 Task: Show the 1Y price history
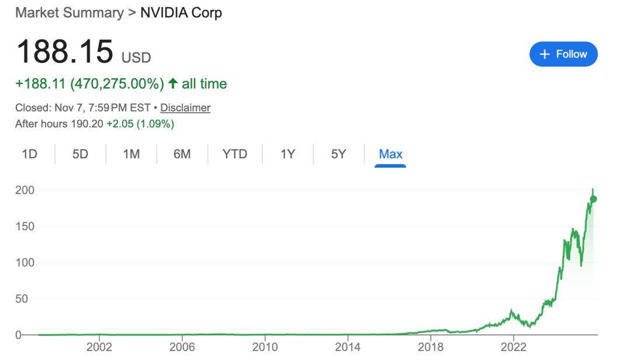pyautogui.click(x=287, y=154)
